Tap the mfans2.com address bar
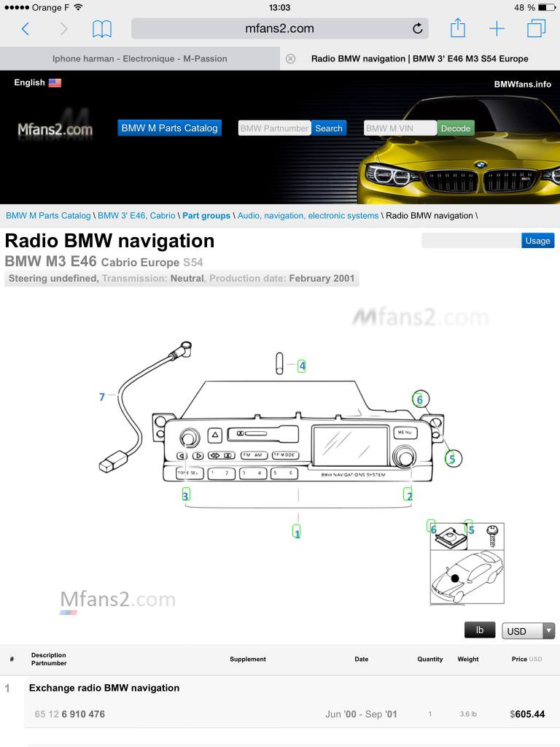560x747 pixels. (x=279, y=28)
